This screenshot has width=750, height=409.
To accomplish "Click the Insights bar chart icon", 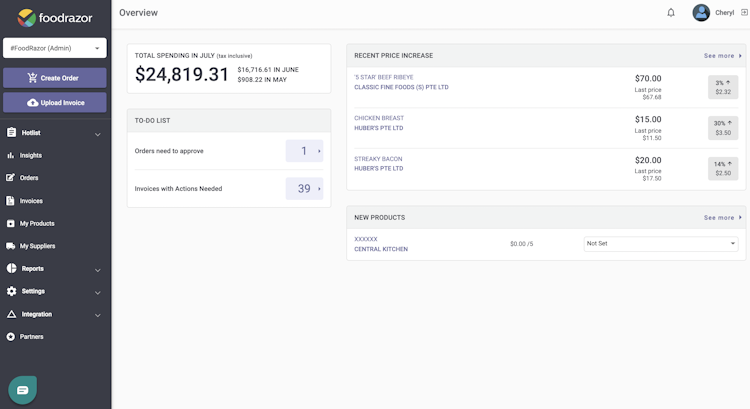I will (x=11, y=156).
